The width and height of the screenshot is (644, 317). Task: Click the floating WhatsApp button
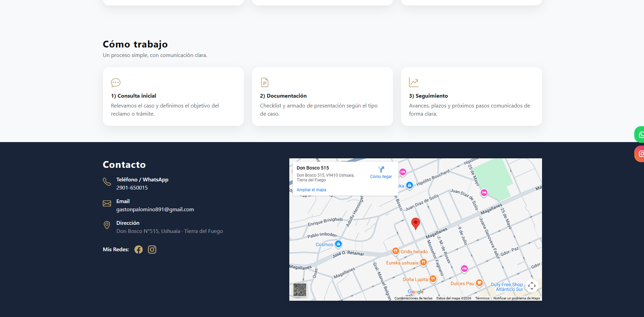pyautogui.click(x=640, y=135)
